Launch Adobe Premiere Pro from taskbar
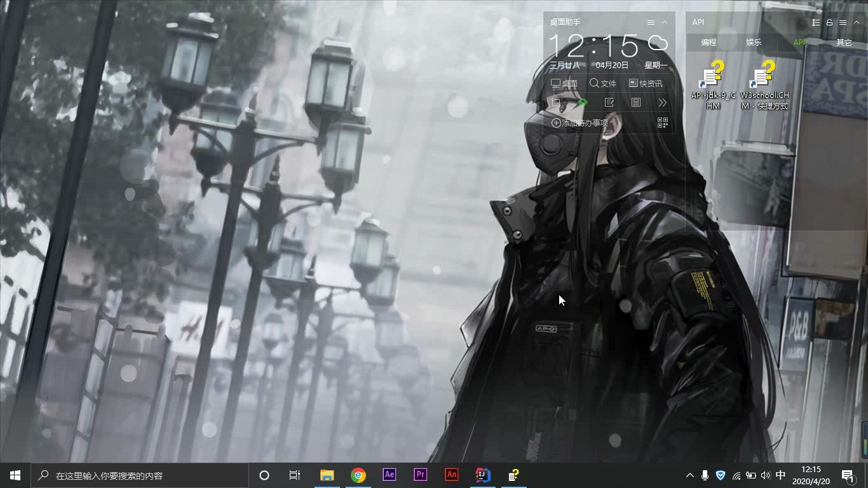Screen dimensions: 868x488 tap(420, 475)
